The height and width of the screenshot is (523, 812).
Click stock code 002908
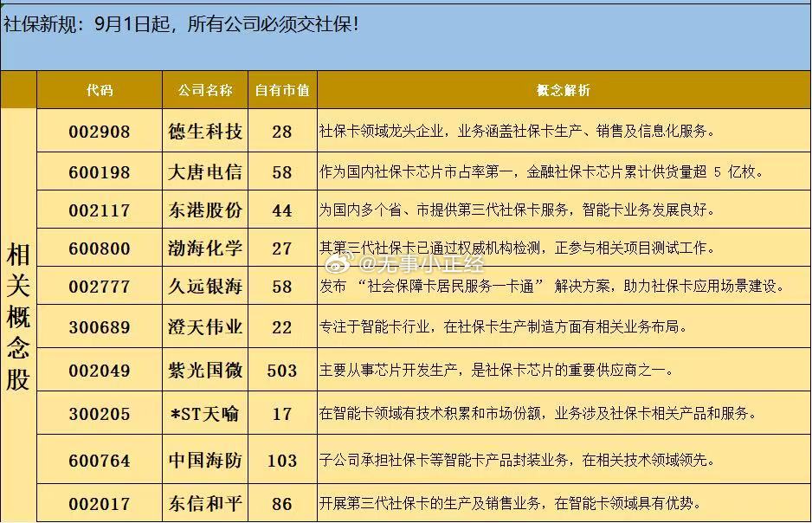[x=100, y=132]
